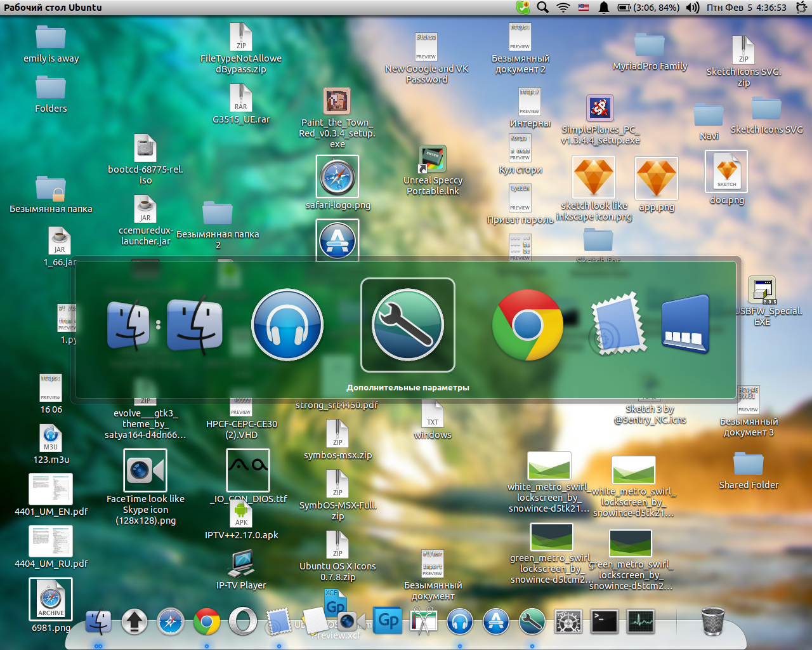This screenshot has height=650, width=812.
Task: Select the 'Folders' folder on the desktop
Action: point(51,88)
